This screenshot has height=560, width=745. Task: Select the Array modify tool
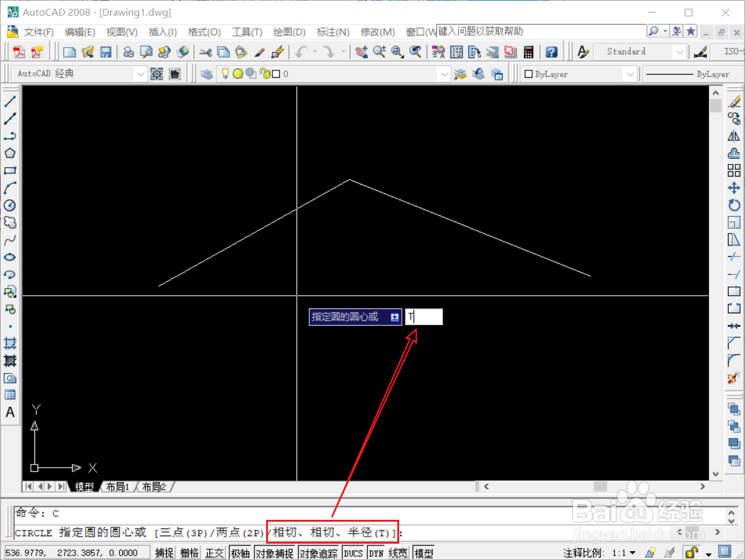734,170
